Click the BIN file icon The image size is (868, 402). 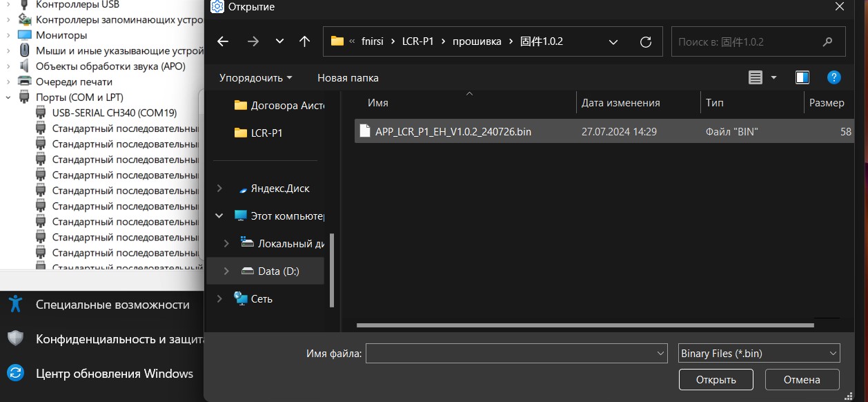[365, 131]
